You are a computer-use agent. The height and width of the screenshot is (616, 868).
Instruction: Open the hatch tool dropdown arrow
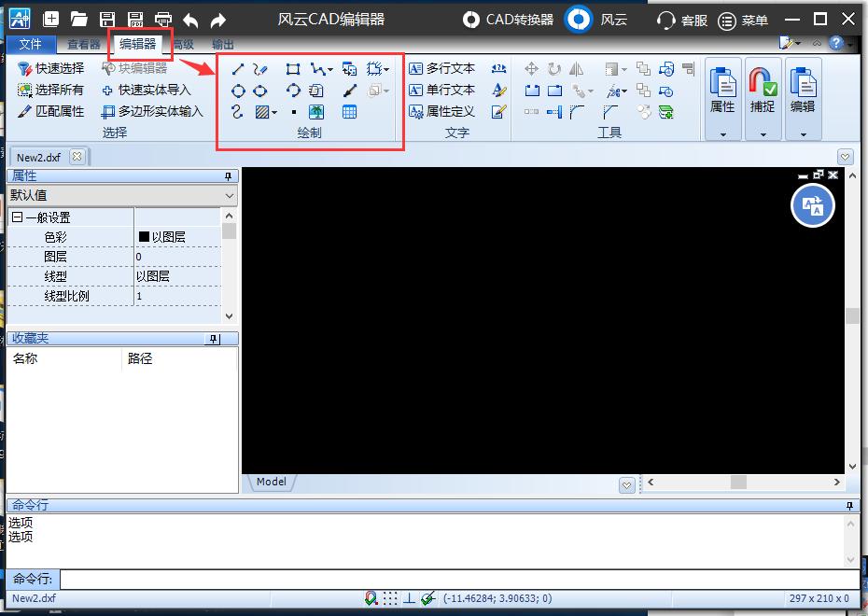click(274, 113)
